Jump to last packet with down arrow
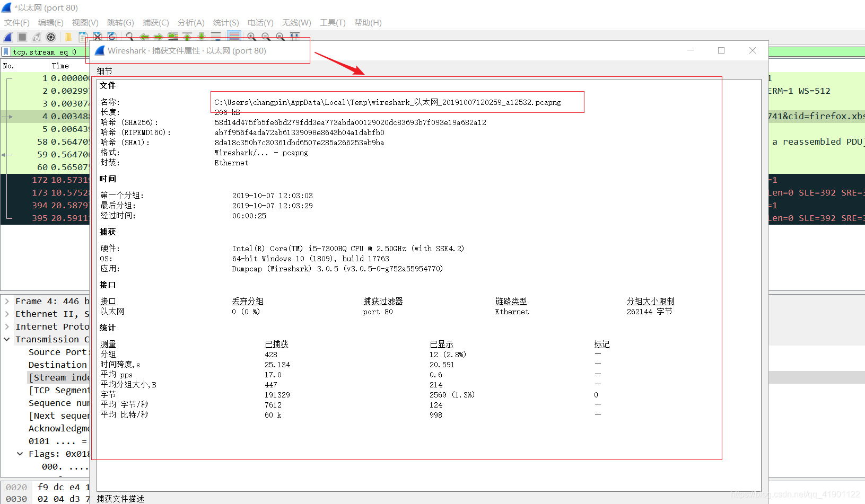Image resolution: width=865 pixels, height=504 pixels. [x=202, y=37]
